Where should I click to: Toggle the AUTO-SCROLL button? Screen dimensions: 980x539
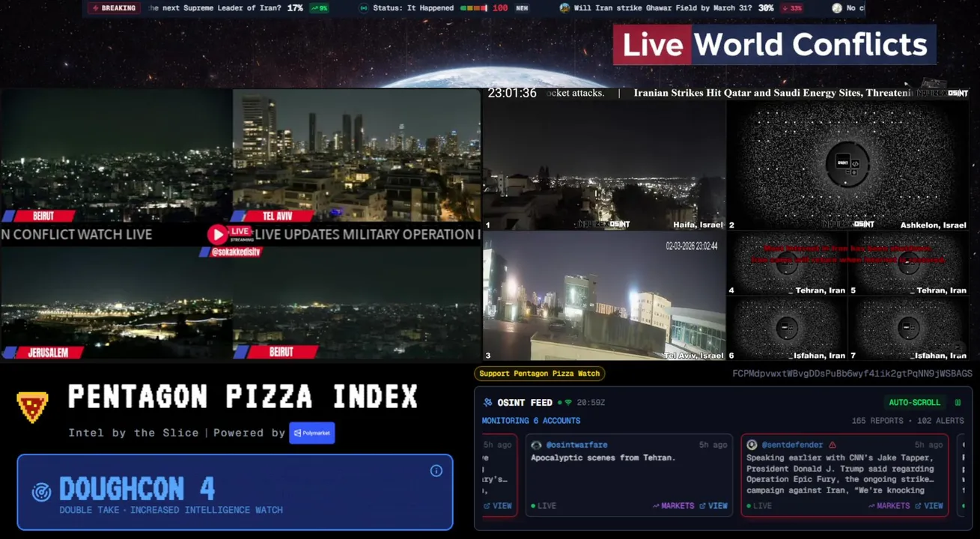[914, 403]
